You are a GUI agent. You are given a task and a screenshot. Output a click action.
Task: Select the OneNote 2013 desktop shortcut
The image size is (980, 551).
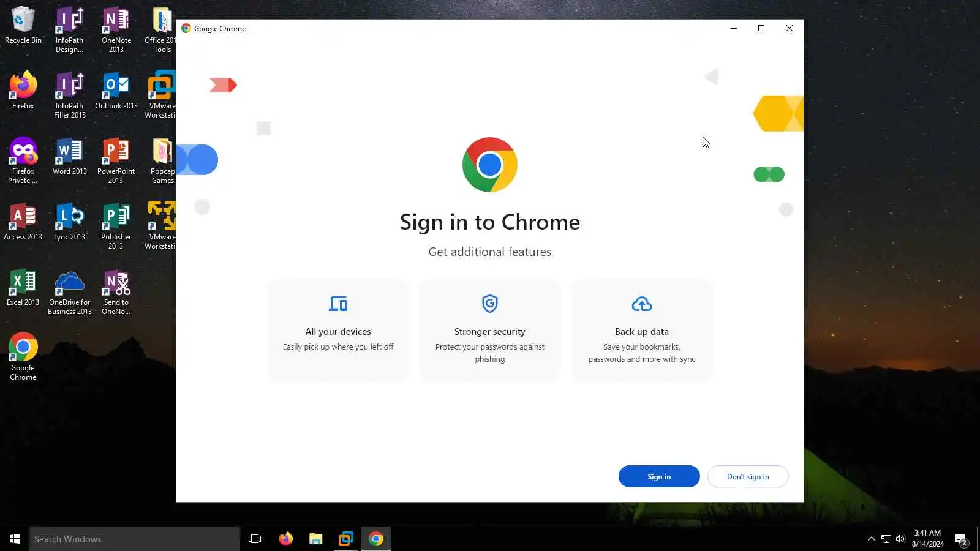[116, 30]
